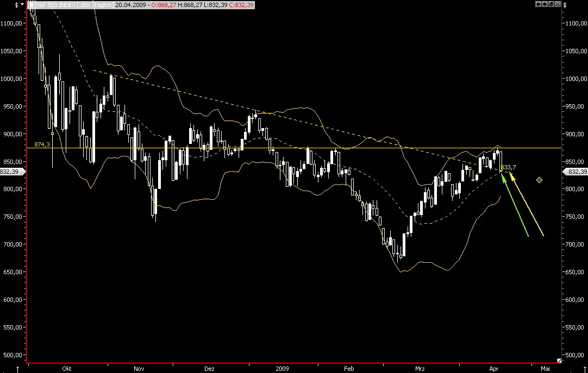Click the 833,7 yellow price label

pyautogui.click(x=509, y=167)
